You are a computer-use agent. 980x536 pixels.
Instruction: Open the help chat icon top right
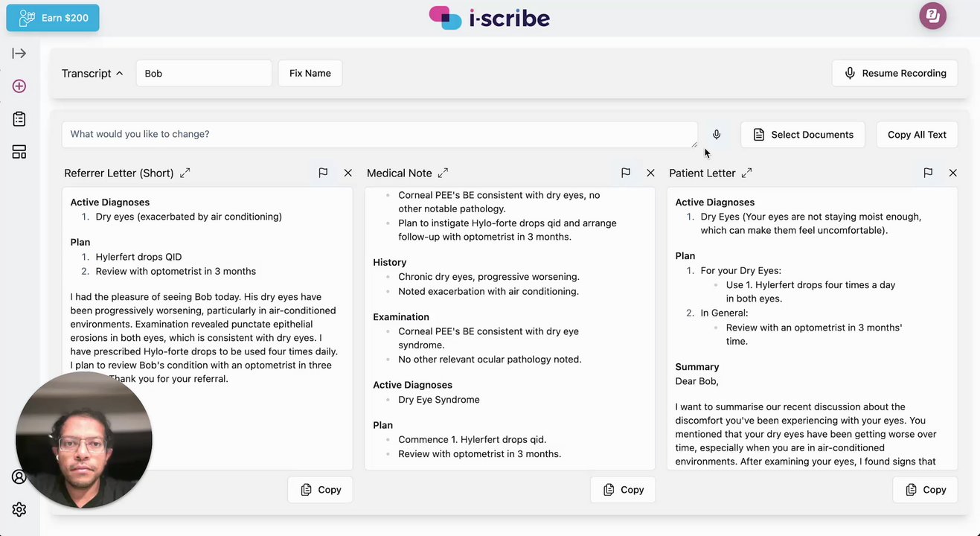click(x=932, y=16)
